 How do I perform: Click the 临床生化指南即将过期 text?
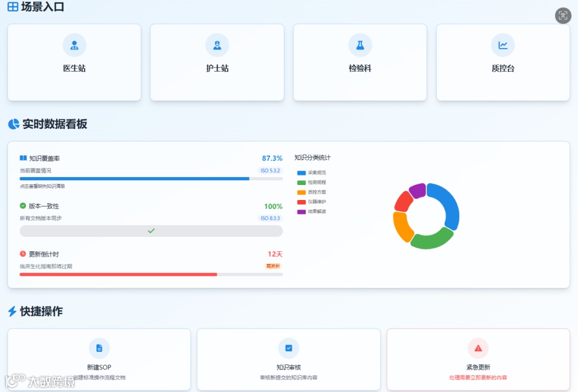[x=45, y=266]
